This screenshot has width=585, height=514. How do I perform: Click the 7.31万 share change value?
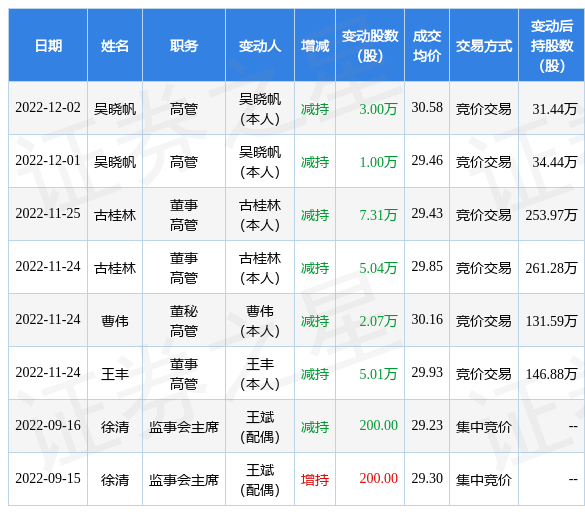click(378, 214)
